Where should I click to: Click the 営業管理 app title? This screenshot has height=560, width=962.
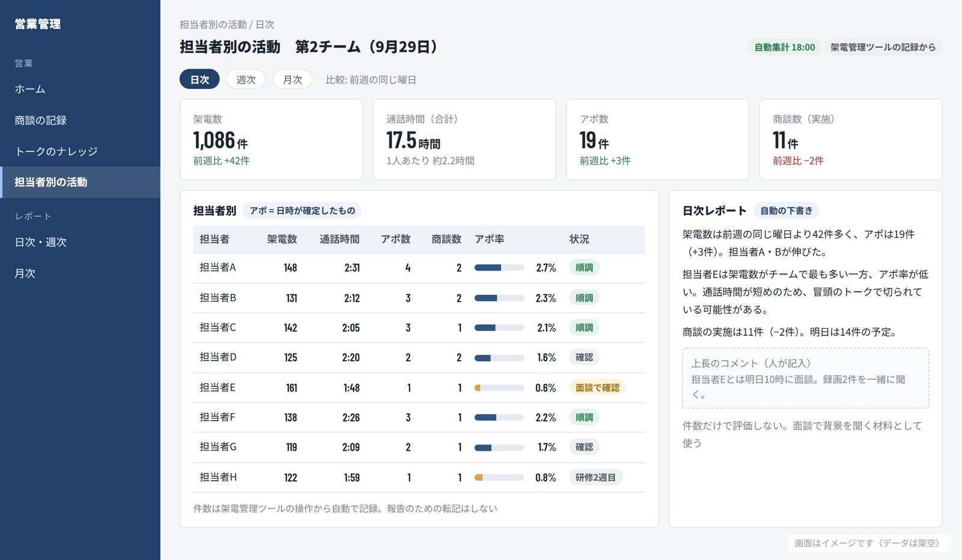(x=37, y=24)
